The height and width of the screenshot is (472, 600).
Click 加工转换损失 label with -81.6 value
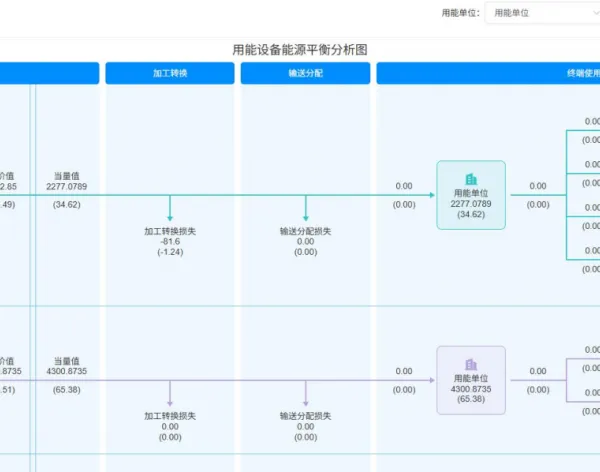(170, 231)
